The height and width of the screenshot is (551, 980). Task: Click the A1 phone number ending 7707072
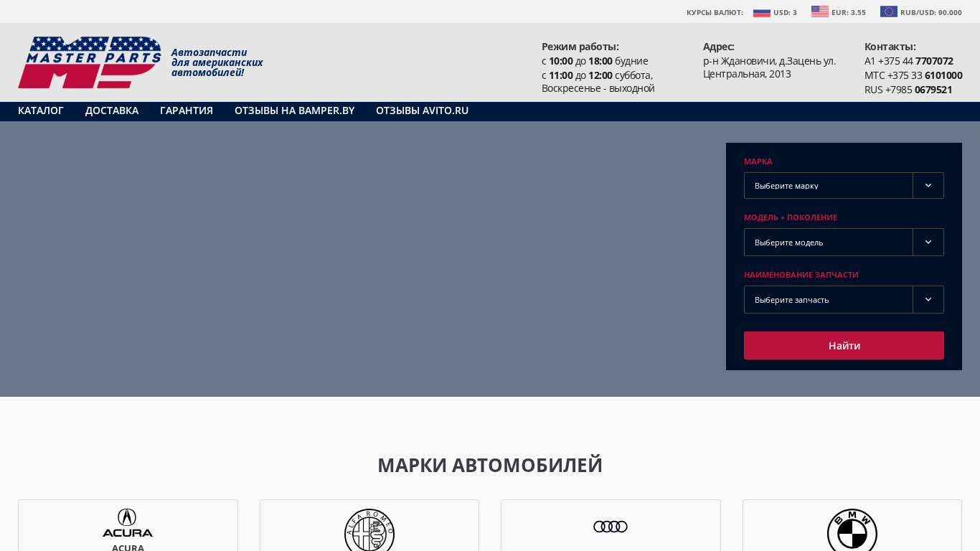pos(909,61)
